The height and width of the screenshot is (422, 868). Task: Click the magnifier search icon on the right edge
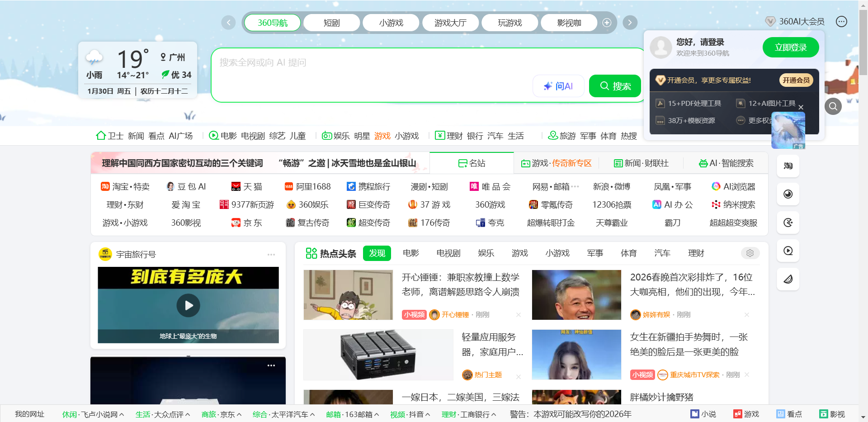pyautogui.click(x=833, y=106)
